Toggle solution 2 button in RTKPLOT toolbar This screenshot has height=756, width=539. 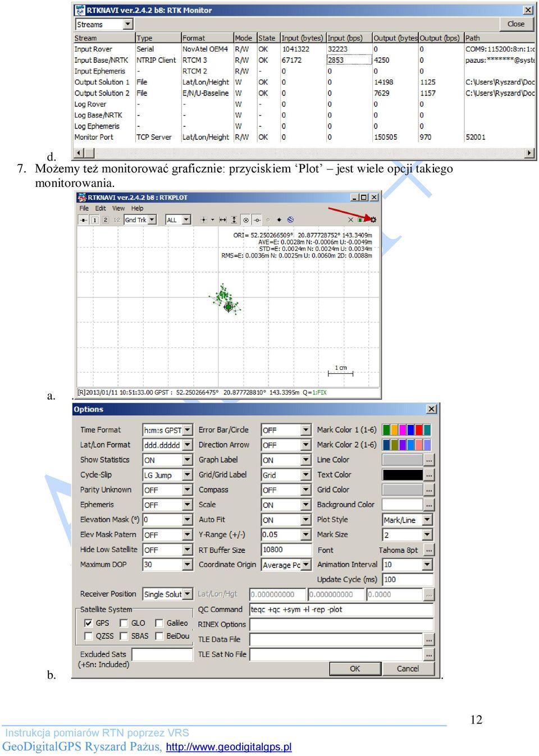[105, 219]
